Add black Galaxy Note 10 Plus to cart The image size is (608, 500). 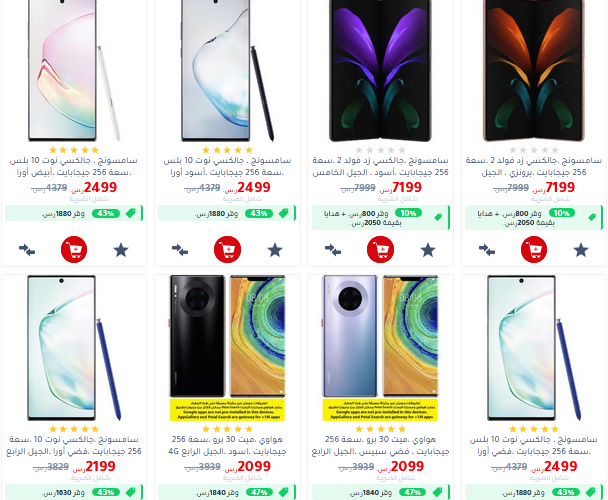click(227, 249)
